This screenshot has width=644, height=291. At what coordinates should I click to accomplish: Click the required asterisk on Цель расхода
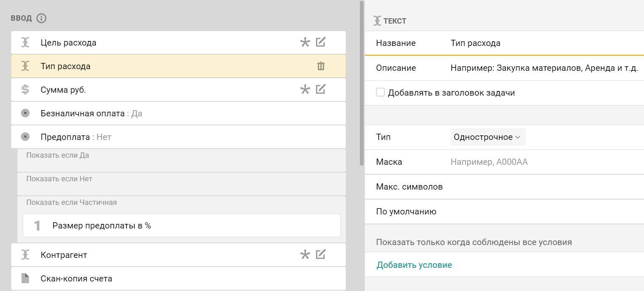point(305,42)
